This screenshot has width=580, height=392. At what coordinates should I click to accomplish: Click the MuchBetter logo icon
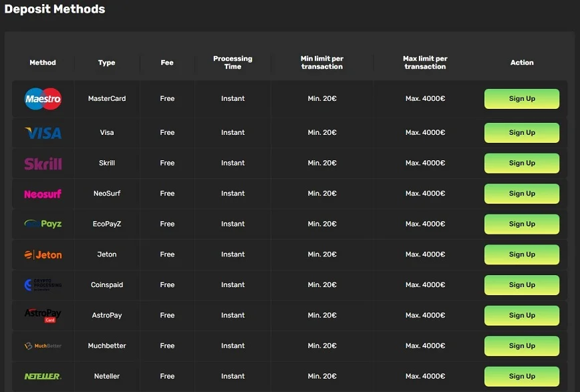tap(43, 346)
